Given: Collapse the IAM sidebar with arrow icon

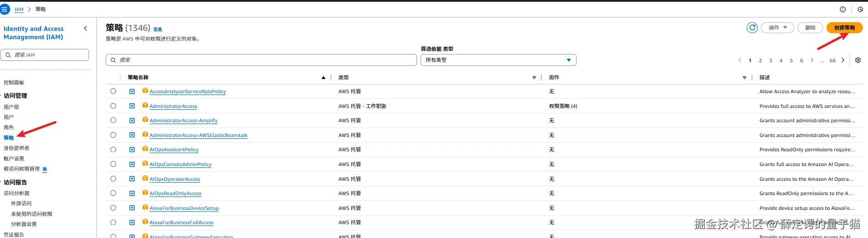Looking at the screenshot, I should (x=85, y=29).
